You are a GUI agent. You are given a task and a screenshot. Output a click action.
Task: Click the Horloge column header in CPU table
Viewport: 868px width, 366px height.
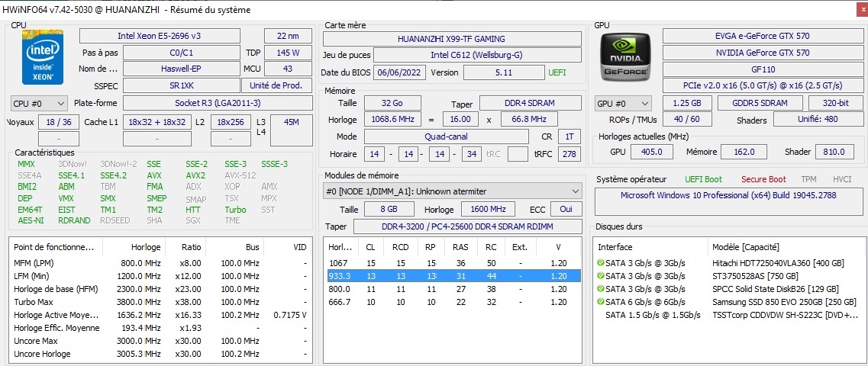[x=146, y=247]
